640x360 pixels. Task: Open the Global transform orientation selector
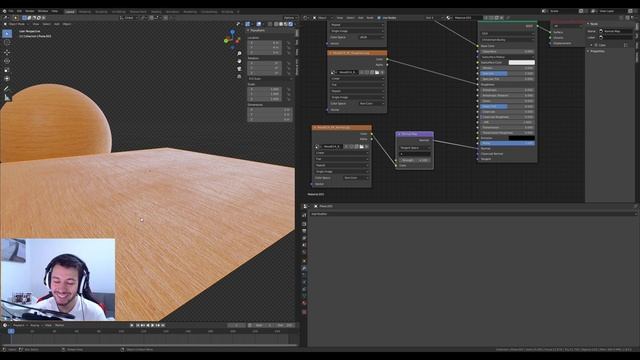[x=129, y=18]
